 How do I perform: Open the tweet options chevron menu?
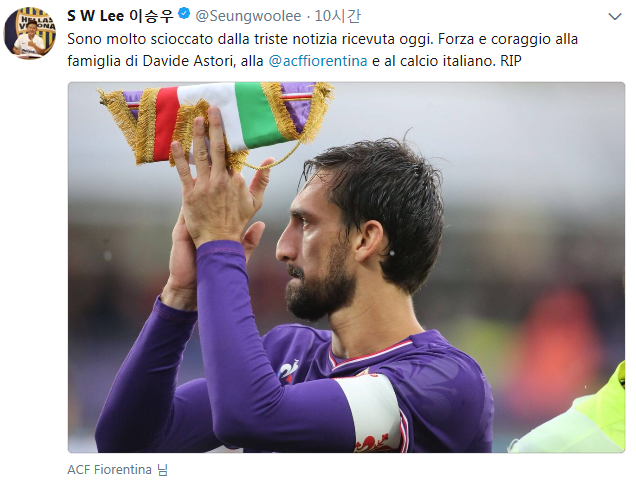click(615, 17)
